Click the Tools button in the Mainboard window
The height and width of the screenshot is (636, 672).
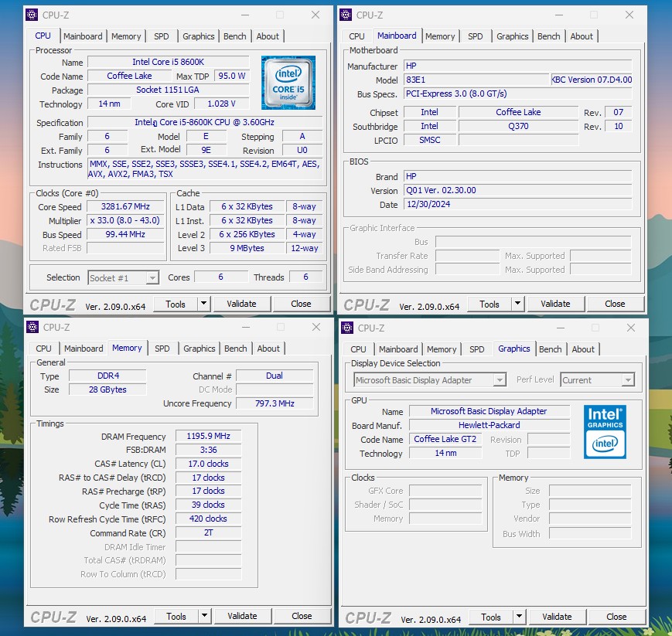pyautogui.click(x=489, y=304)
